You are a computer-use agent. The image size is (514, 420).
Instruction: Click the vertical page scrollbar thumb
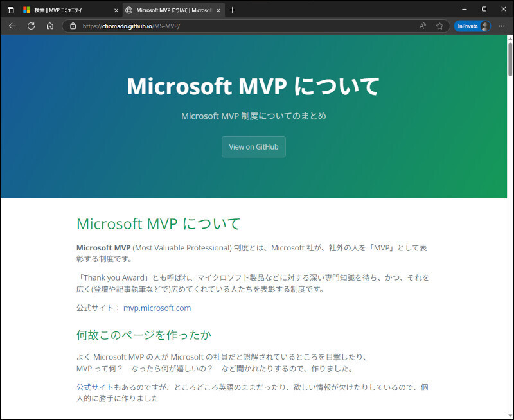click(x=510, y=58)
